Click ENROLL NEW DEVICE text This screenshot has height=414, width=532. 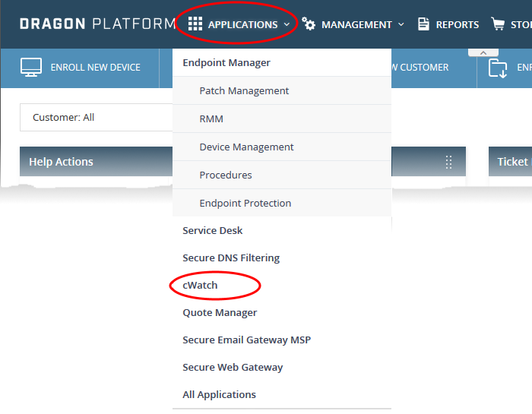95,68
